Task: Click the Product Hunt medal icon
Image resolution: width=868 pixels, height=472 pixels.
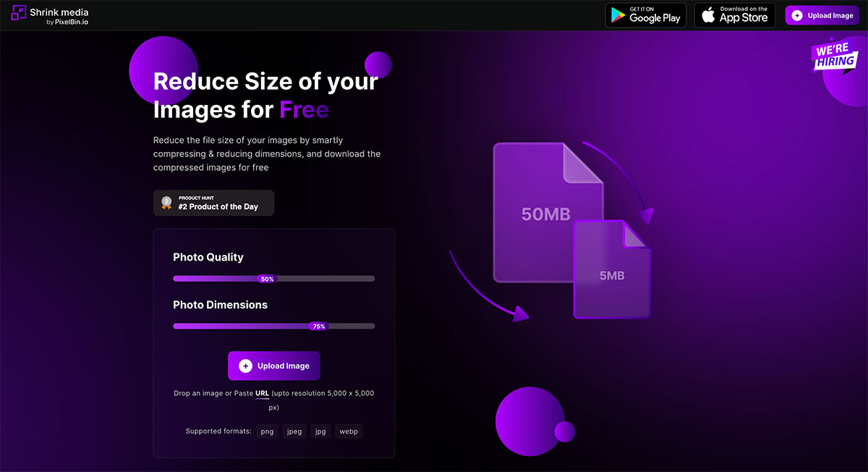Action: (x=166, y=203)
